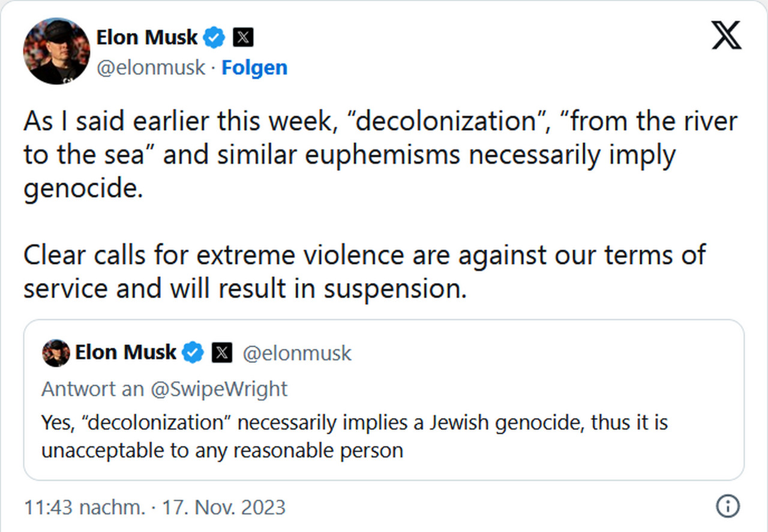Viewport: 768px width, 532px height.
Task: Click the black X affiliate badge in the main header
Action: (x=242, y=38)
